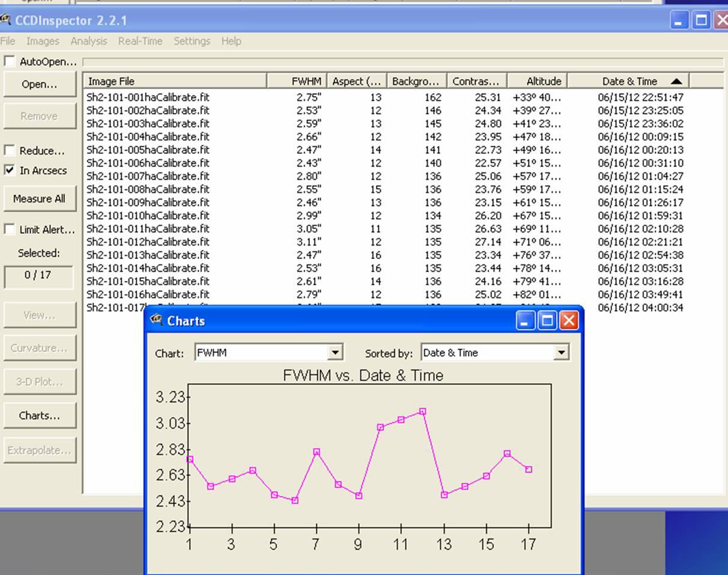
Task: Sort by the FWHM column header
Action: click(x=297, y=81)
